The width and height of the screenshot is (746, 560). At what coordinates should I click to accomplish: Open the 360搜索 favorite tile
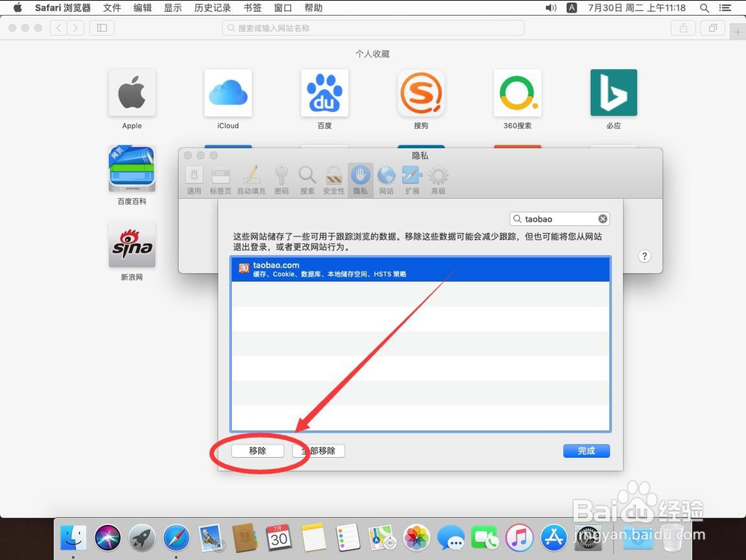click(518, 92)
